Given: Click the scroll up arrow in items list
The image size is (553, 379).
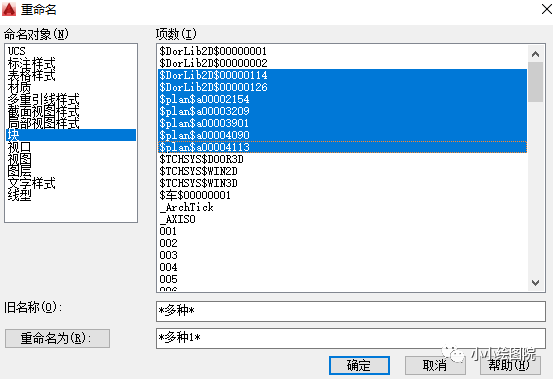Looking at the screenshot, I should tap(535, 54).
